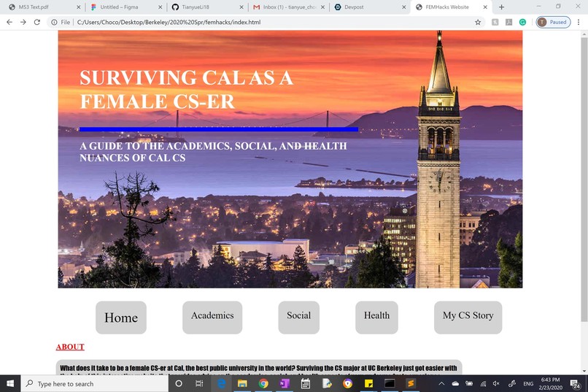The image size is (588, 392).
Task: Click the Surviving Cal hero title text
Action: point(186,89)
